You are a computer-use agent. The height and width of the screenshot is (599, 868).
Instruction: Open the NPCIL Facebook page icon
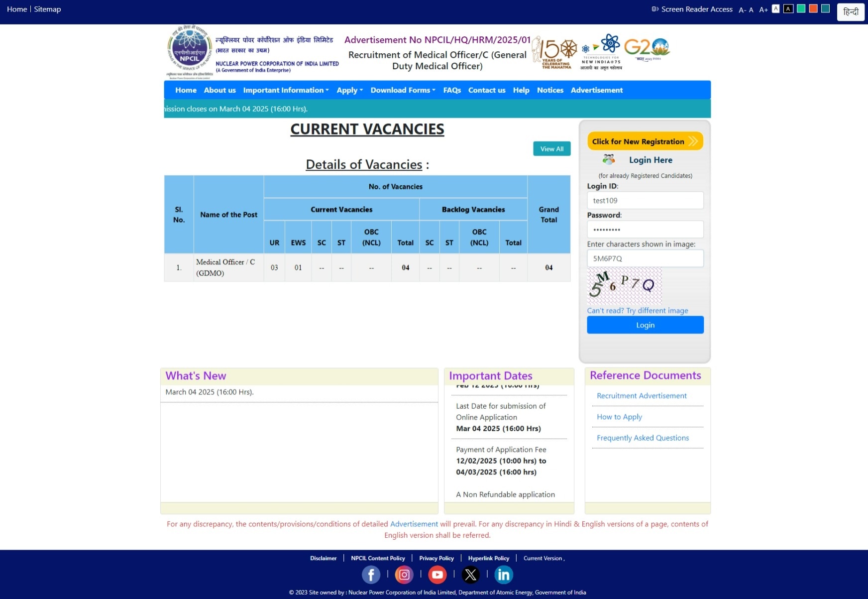point(371,575)
